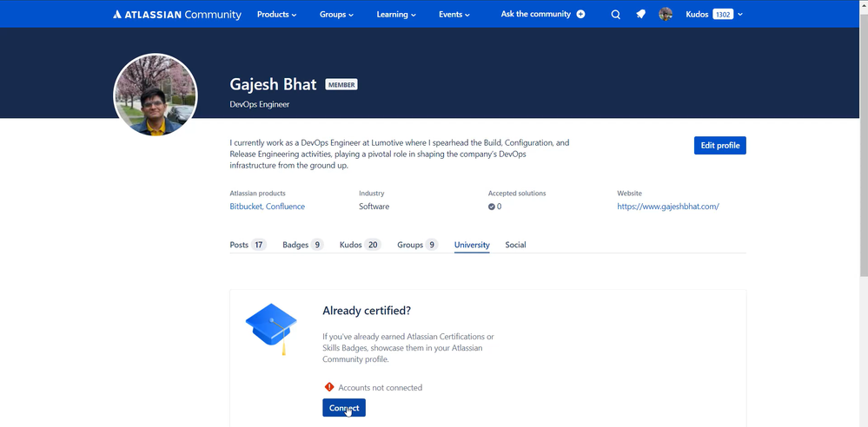
Task: Expand the Products dropdown menu
Action: coord(277,15)
